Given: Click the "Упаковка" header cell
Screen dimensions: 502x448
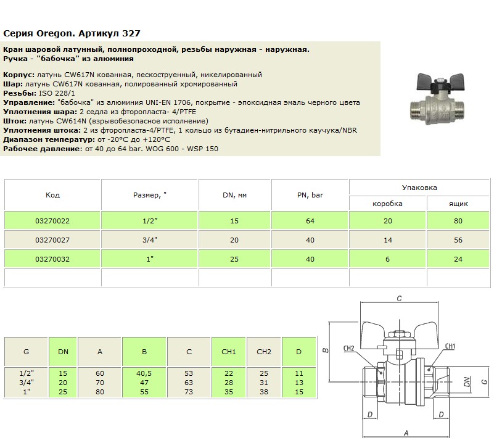Looking at the screenshot, I should pos(419,187).
